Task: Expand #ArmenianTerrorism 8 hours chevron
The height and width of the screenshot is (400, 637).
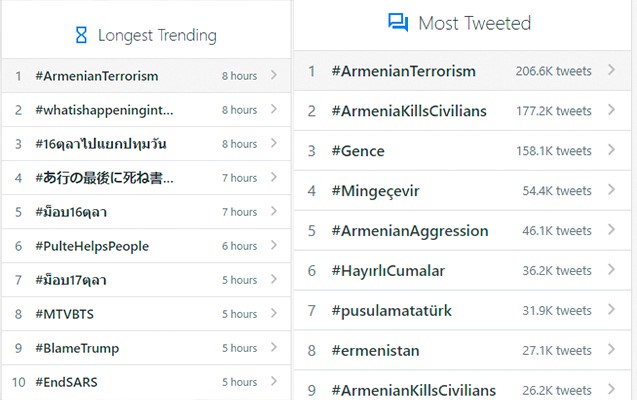Action: [x=274, y=75]
